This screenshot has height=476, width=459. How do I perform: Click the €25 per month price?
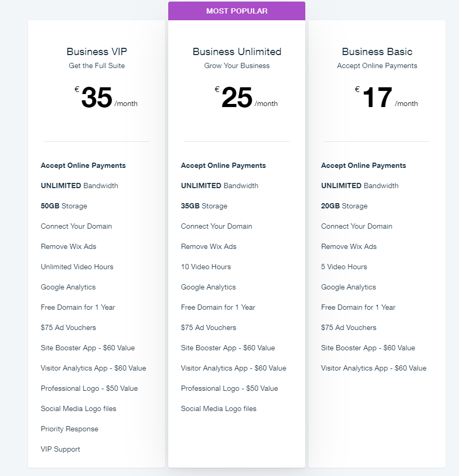pos(246,98)
